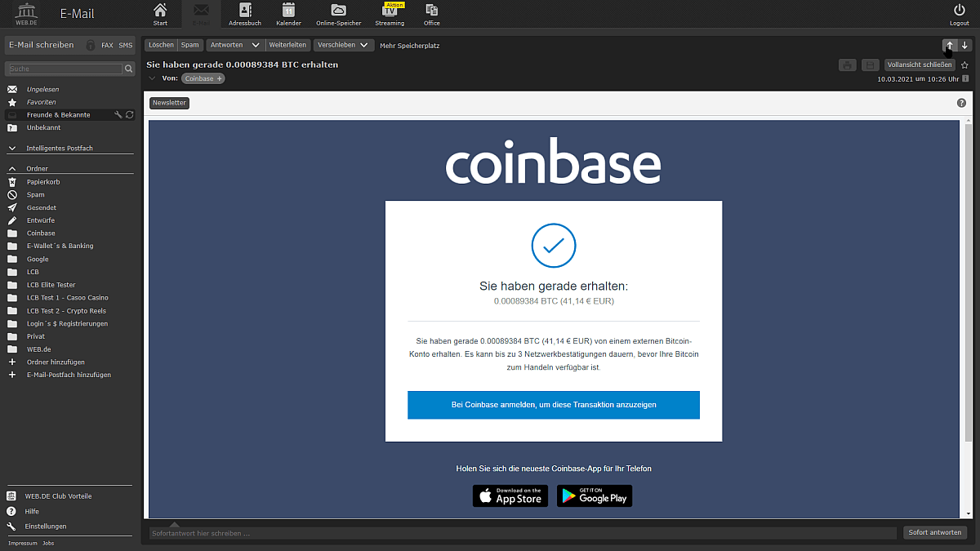The width and height of the screenshot is (980, 551).
Task: Expand the sender details chevron near Von:
Action: pos(151,78)
